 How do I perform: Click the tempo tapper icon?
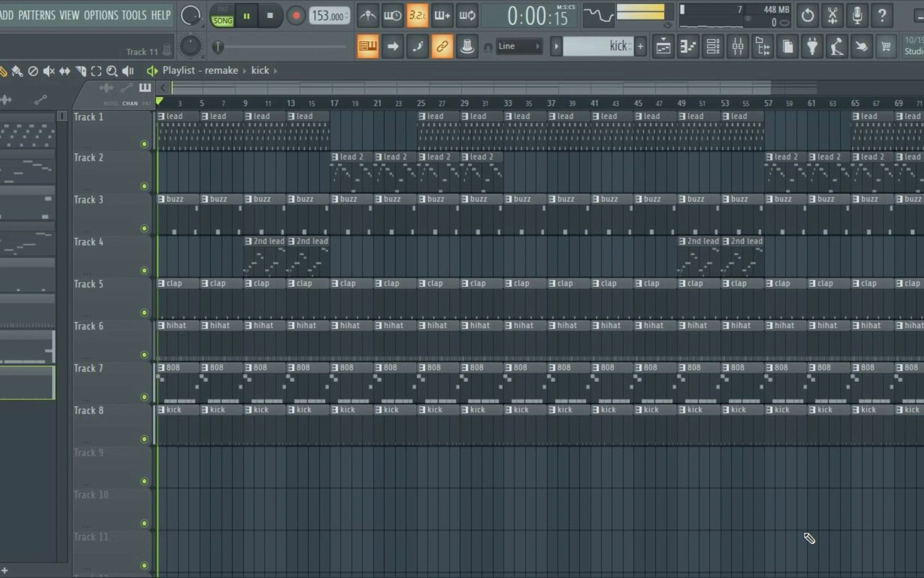tap(837, 47)
